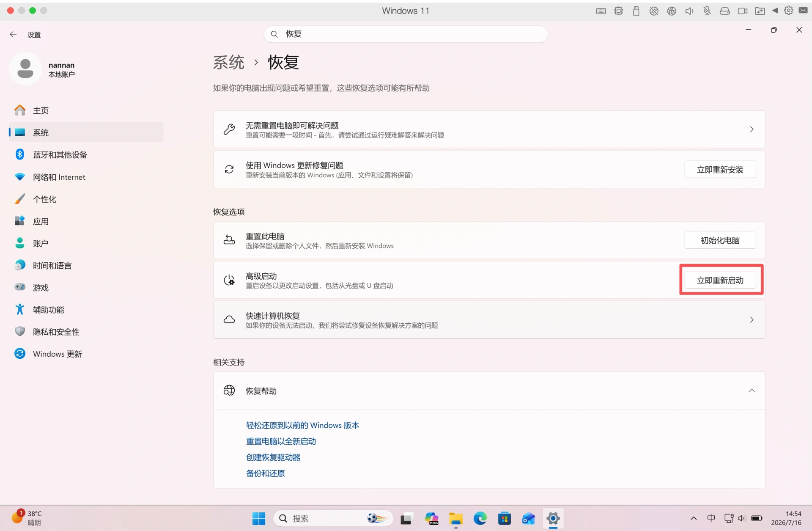Click the search box containing 恢复
Image resolution: width=812 pixels, height=531 pixels.
point(406,34)
